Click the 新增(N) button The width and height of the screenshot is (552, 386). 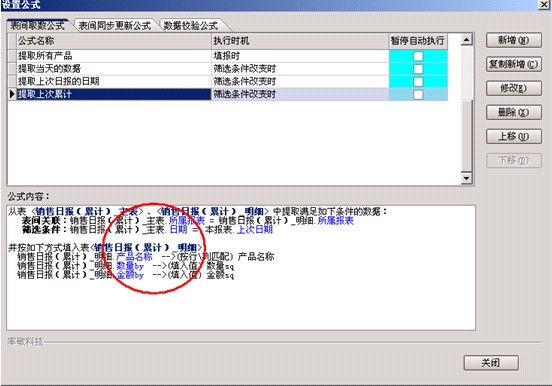[514, 40]
